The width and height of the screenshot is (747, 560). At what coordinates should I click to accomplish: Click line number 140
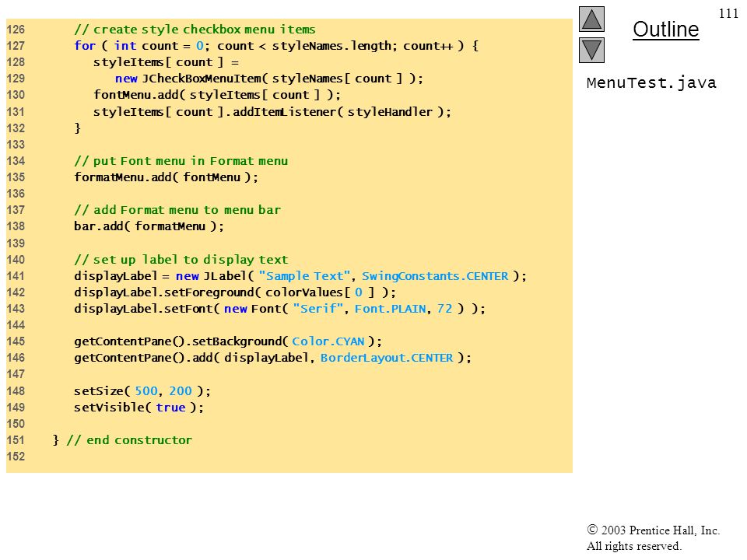[16, 260]
